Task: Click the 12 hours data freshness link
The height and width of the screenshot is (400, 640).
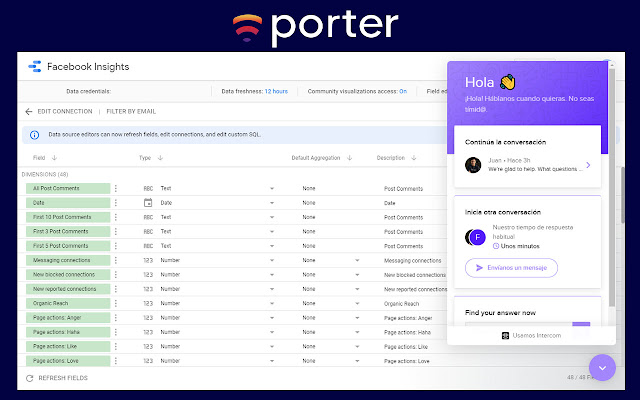Action: coord(276,91)
